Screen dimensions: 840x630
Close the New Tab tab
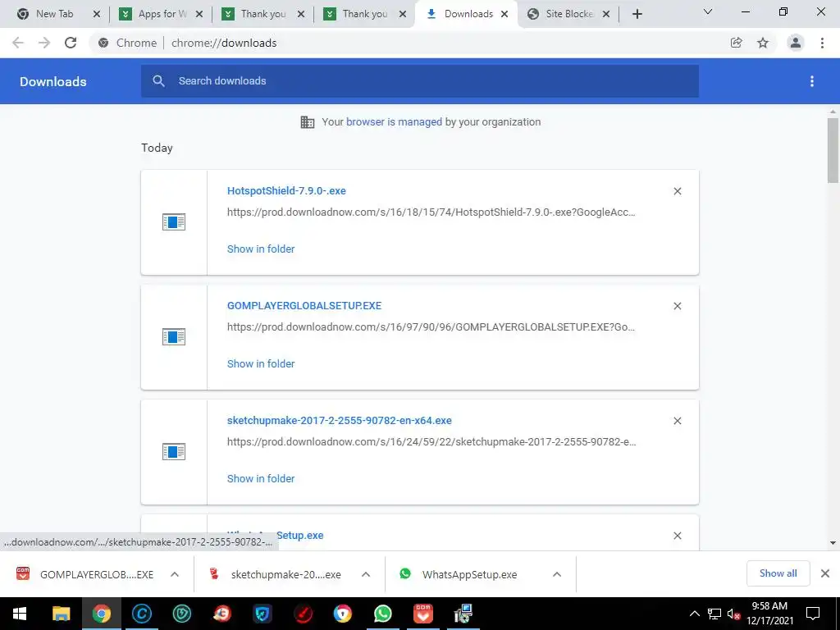(97, 14)
